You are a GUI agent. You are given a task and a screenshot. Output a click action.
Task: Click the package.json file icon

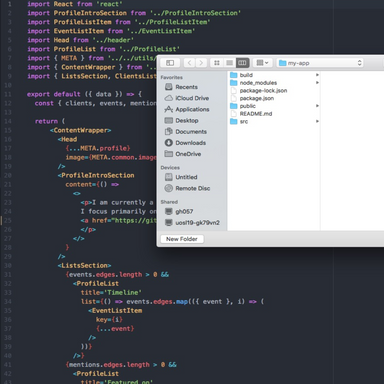coord(234,98)
